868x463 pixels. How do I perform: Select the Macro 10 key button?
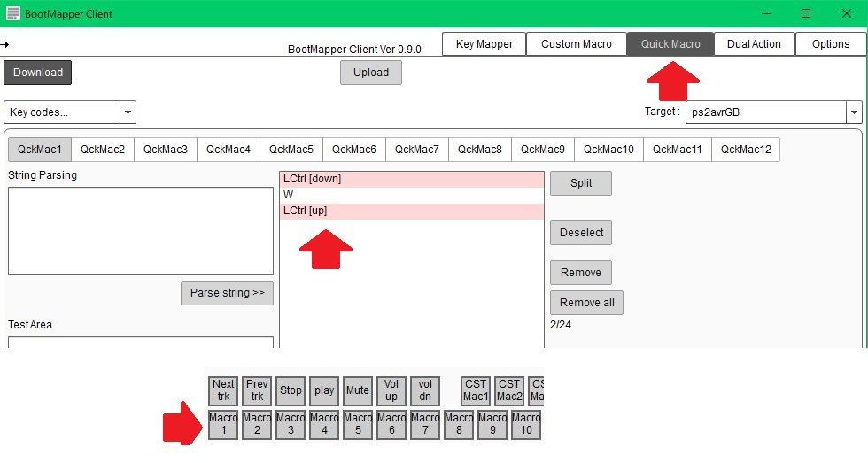526,424
